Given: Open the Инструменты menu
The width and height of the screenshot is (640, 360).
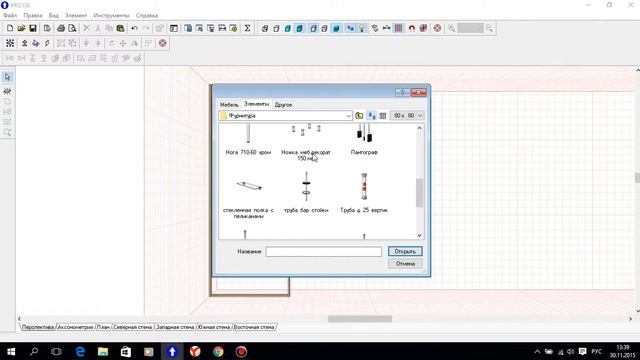Looking at the screenshot, I should click(x=111, y=16).
